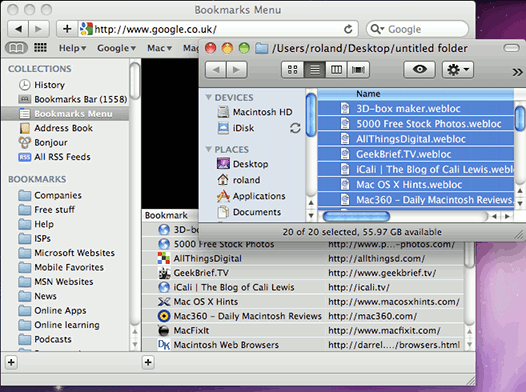The width and height of the screenshot is (526, 392).
Task: Click Quick Look eye button
Action: 420,70
